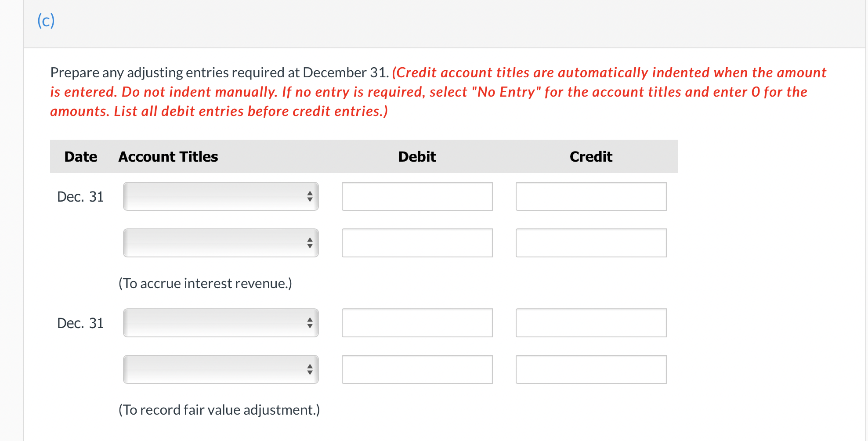Viewport: 868px width, 441px height.
Task: Click the Date column header
Action: tap(81, 156)
